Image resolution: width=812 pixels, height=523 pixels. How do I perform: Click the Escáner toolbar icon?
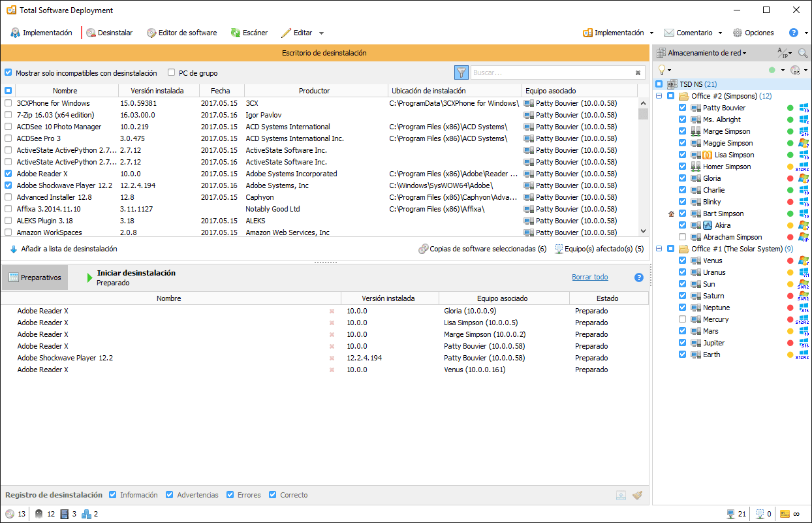(x=236, y=33)
